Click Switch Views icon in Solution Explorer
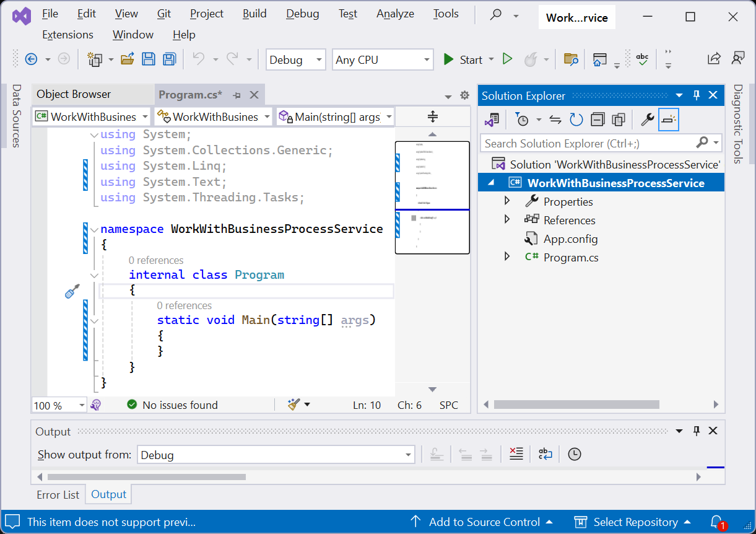Viewport: 756px width, 534px height. click(x=492, y=120)
